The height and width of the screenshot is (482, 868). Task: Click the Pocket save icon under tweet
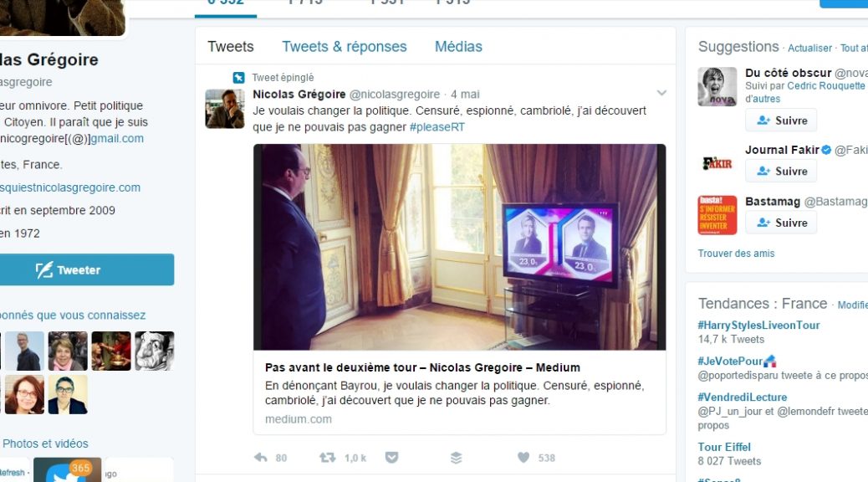[x=391, y=458]
